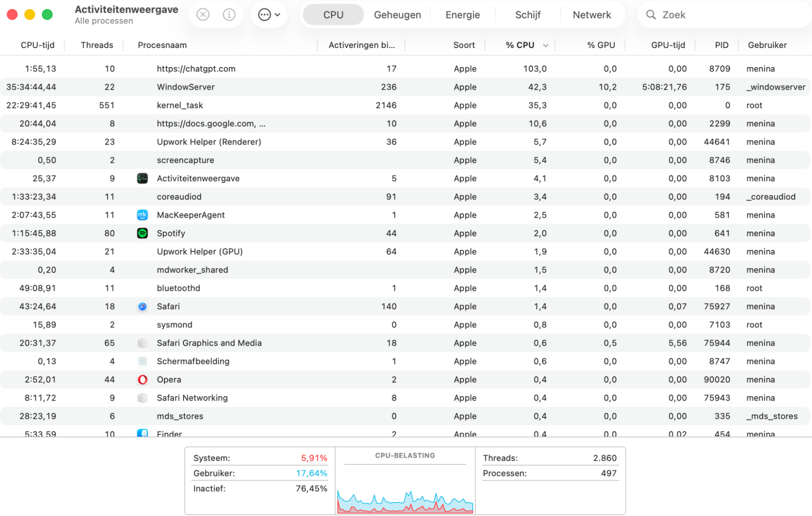Switch to the Geheugen tab
This screenshot has width=812, height=516.
point(397,15)
